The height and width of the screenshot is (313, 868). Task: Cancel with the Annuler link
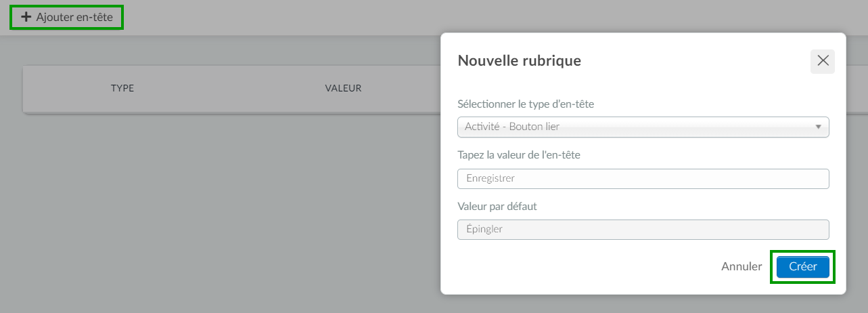pyautogui.click(x=741, y=267)
